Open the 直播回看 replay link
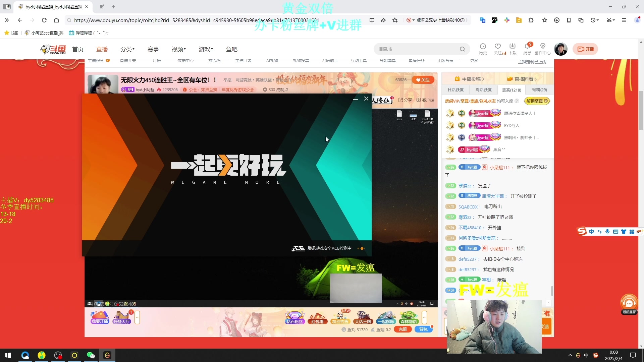 522,79
